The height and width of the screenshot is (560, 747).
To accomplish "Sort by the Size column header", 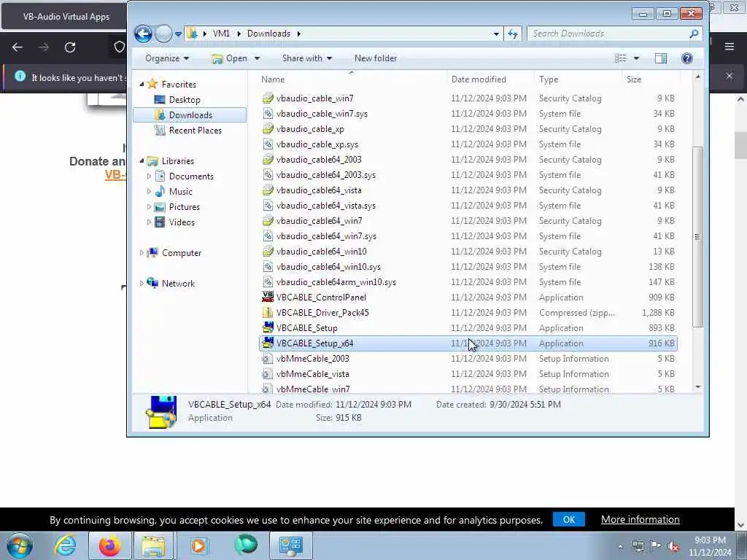I will (x=634, y=79).
